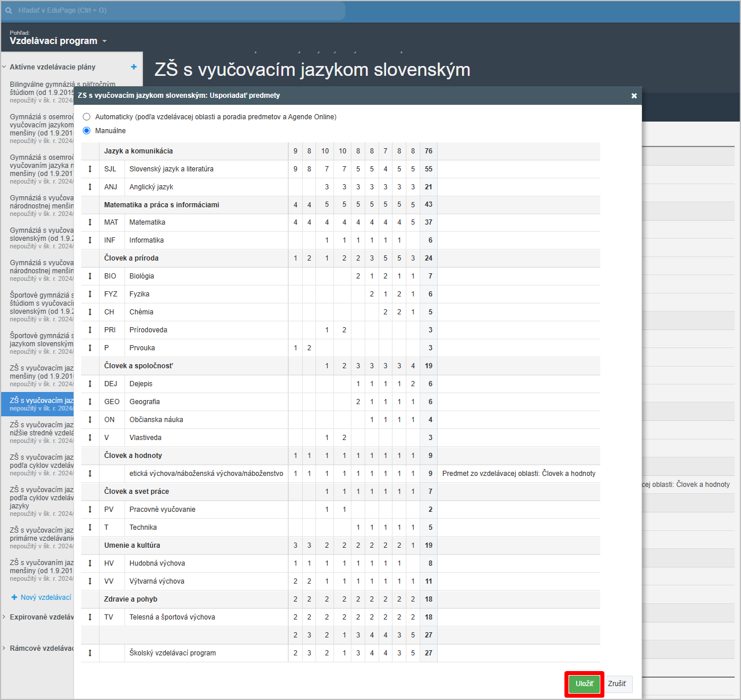
Task: Select the Manuálne radio option
Action: (x=87, y=131)
